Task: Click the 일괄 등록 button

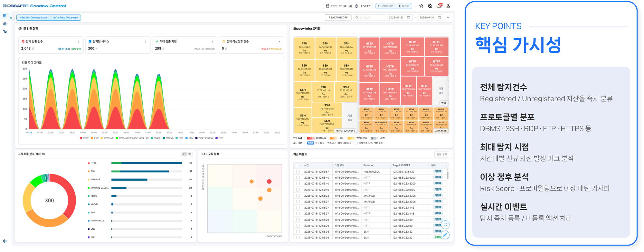Action: point(442,154)
